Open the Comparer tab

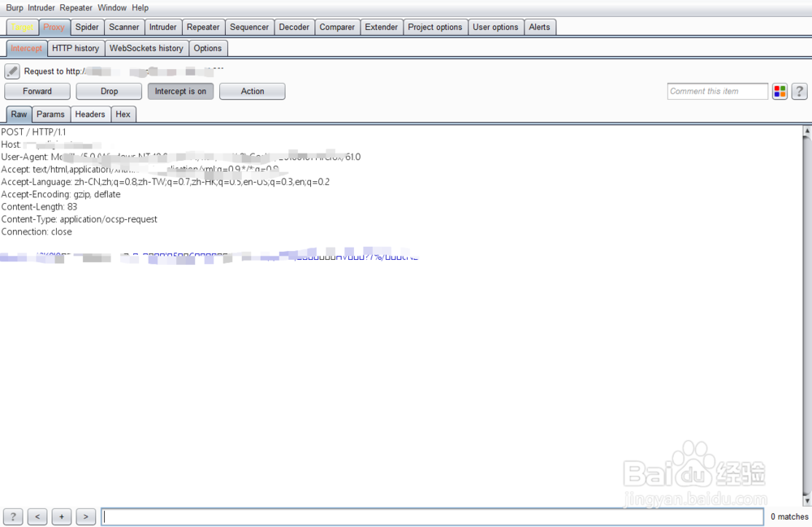[337, 27]
